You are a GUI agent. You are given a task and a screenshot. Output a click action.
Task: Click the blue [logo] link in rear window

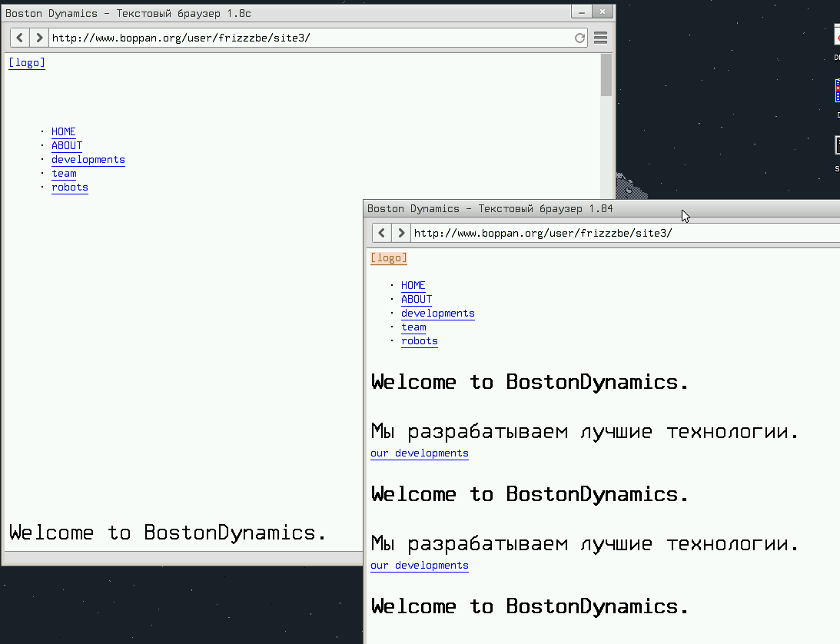point(27,63)
